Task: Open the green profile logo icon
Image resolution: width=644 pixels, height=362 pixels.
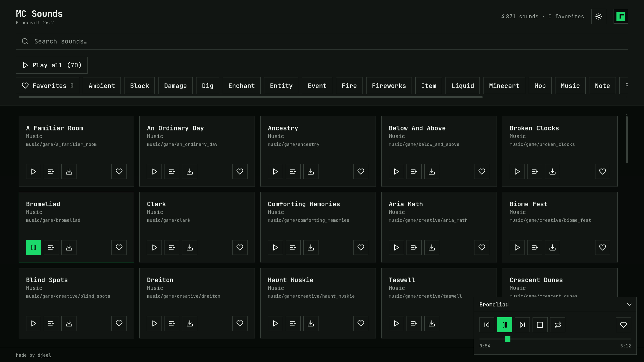Action: tap(621, 16)
